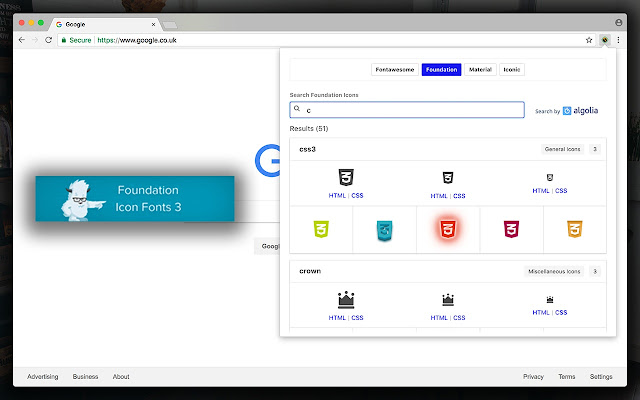Click the Foundation Icon Fonts 3 banner
The height and width of the screenshot is (400, 640).
[135, 199]
